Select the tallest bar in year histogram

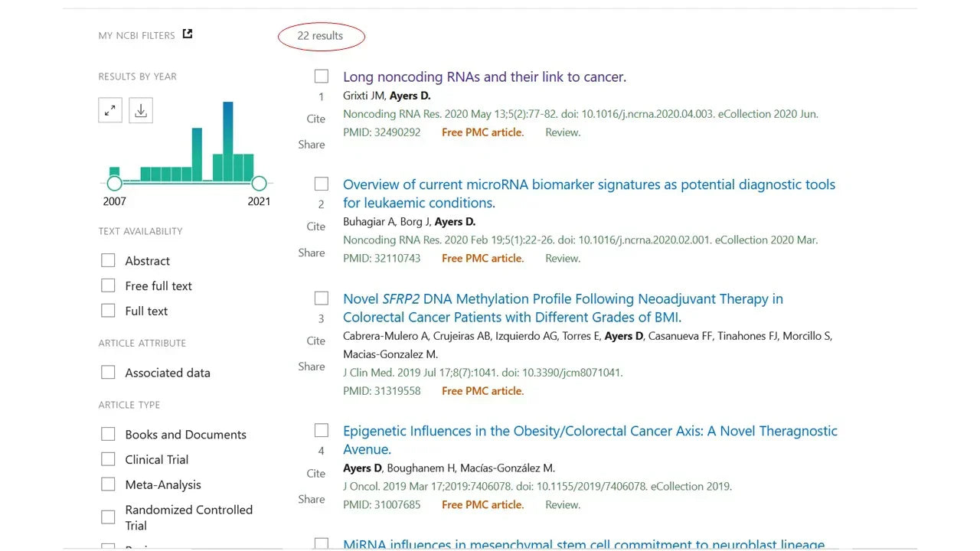click(227, 142)
